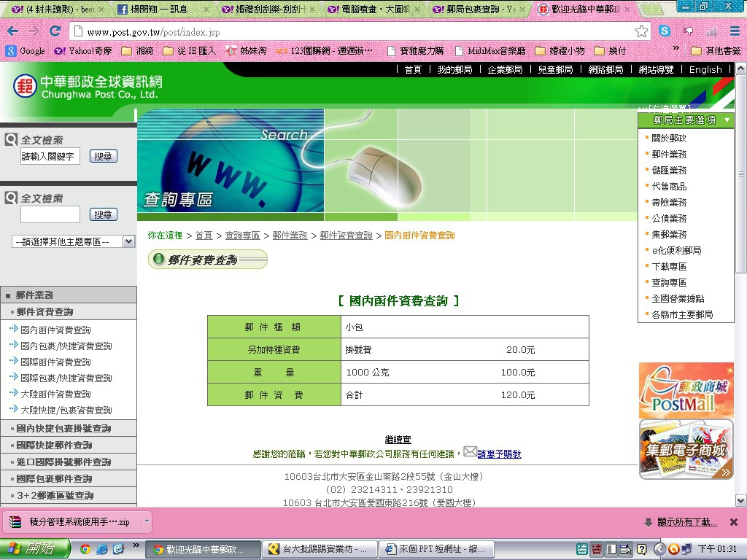
Task: Open 國際函件資費查詢 in sidebar
Action: [55, 362]
